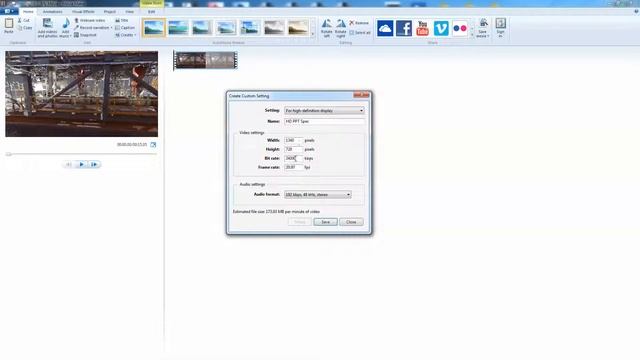Switch to the Visual Effects tab

point(83,11)
